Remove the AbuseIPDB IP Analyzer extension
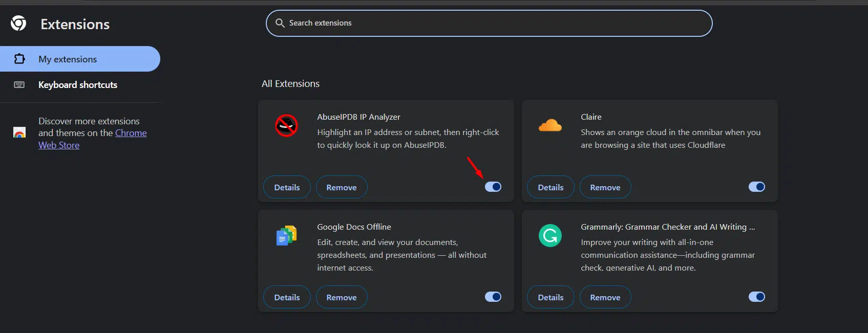The height and width of the screenshot is (333, 868). [x=342, y=187]
